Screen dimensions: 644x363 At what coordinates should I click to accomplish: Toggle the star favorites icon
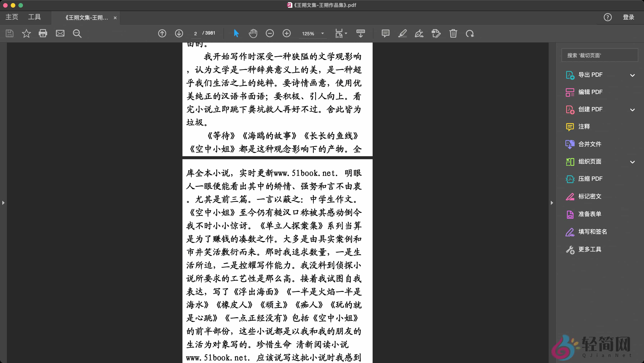pos(26,33)
